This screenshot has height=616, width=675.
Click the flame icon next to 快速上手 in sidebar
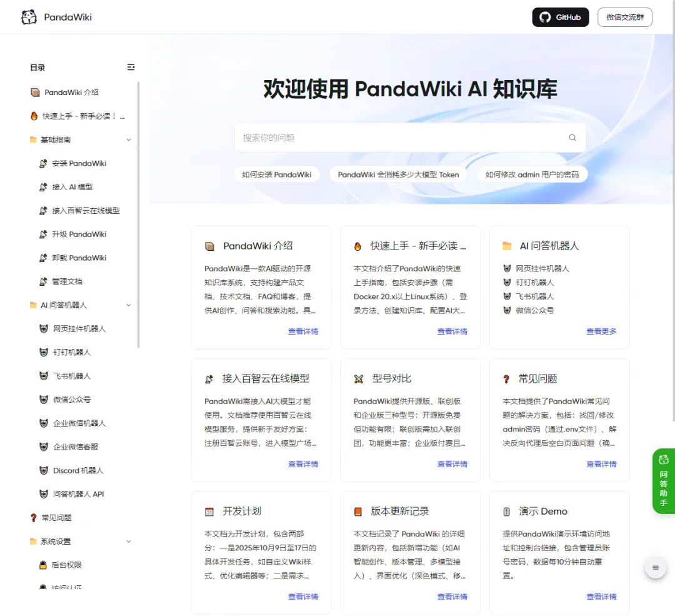(x=35, y=116)
